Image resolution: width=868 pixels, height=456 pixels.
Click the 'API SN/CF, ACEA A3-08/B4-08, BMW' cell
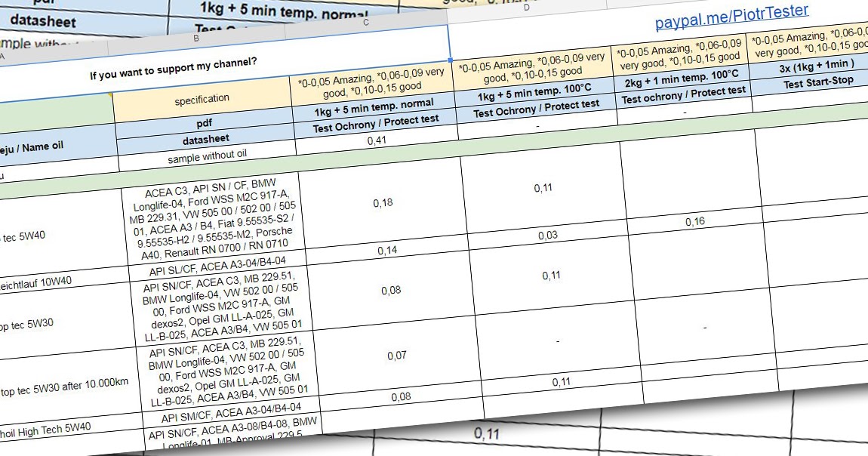232,430
